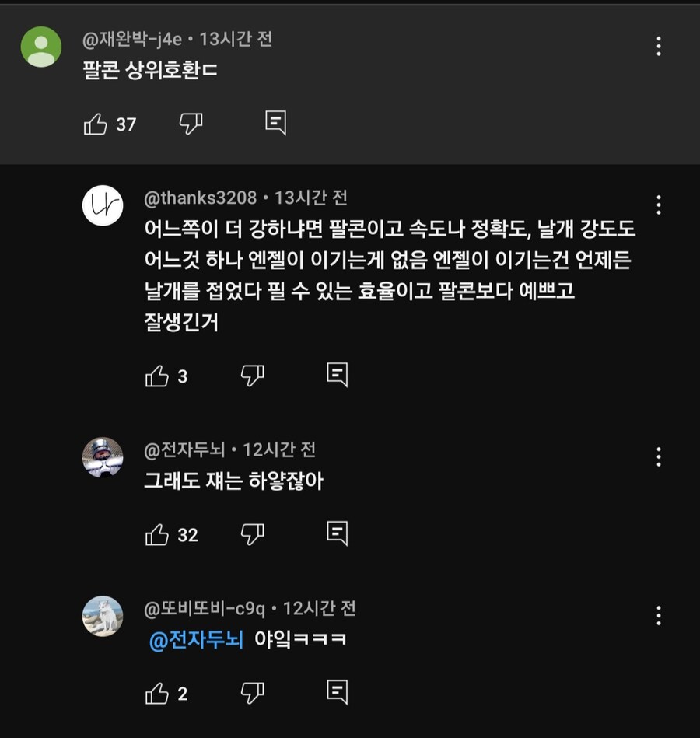Click the like count '37' on the top comment
Screen dimensions: 700x738
pos(128,122)
